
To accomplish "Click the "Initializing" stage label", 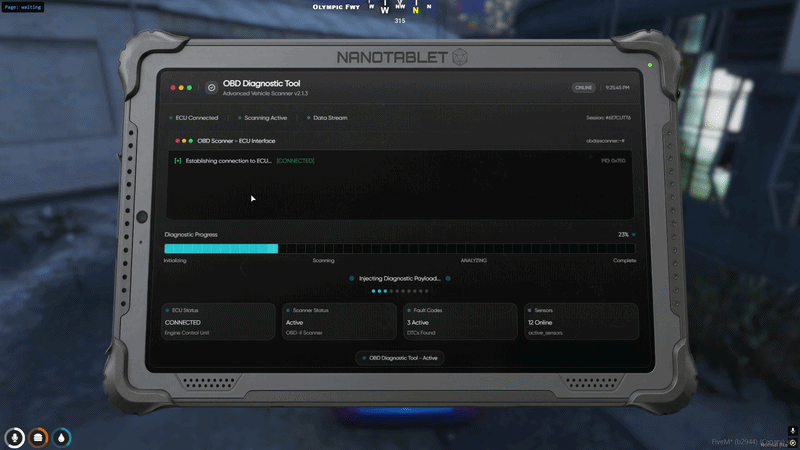I will pyautogui.click(x=175, y=261).
